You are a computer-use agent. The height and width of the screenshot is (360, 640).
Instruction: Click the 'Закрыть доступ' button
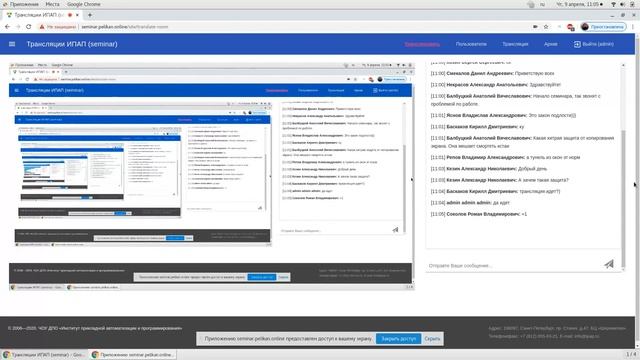click(x=398, y=338)
